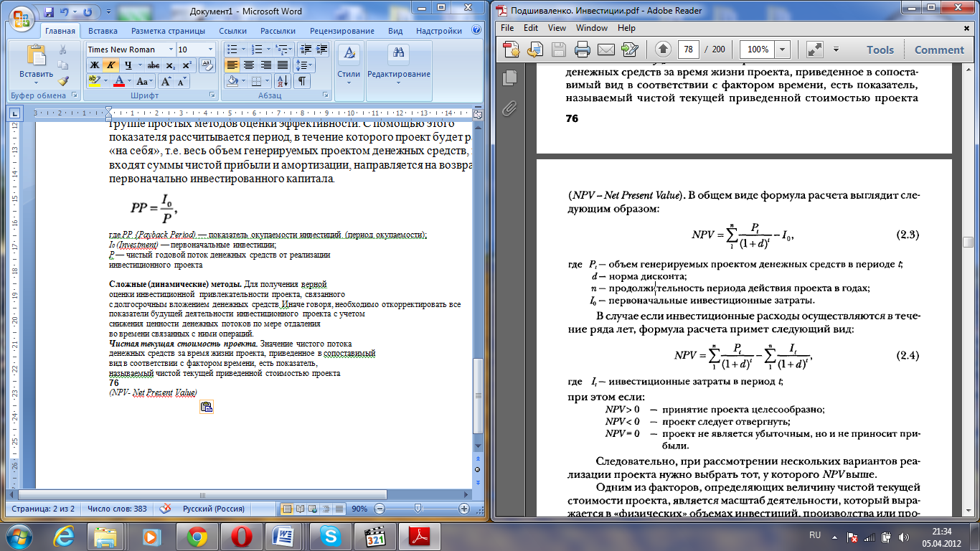Open the font size dropdown
Viewport: 980px width, 551px height.
(x=211, y=50)
